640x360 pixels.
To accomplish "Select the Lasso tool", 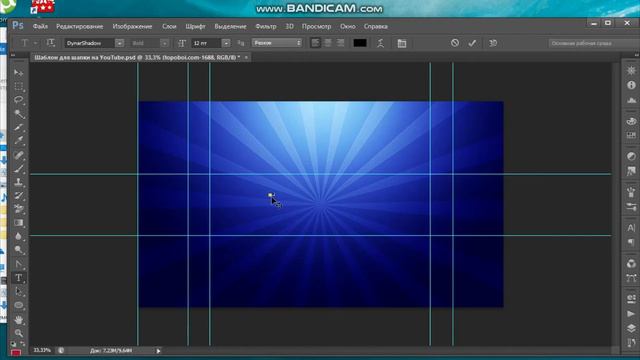I will [18, 100].
